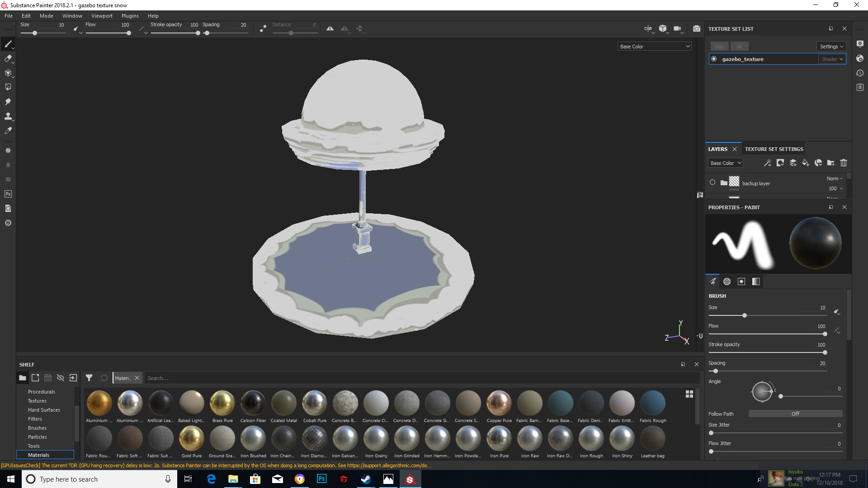Image resolution: width=868 pixels, height=488 pixels.
Task: Open the 3D/2D view mode icon
Action: 648,28
